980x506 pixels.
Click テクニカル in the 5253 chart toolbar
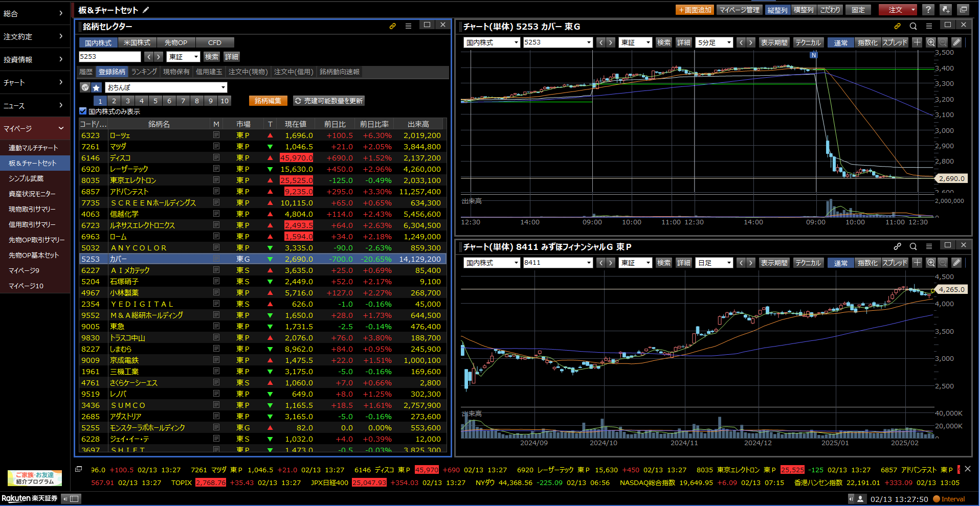(x=808, y=42)
